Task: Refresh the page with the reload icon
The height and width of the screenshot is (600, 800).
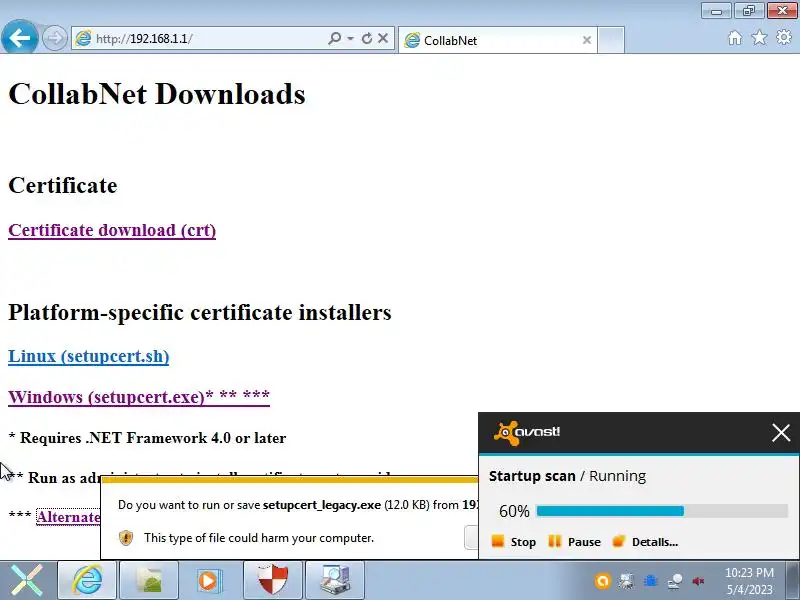Action: pos(366,38)
